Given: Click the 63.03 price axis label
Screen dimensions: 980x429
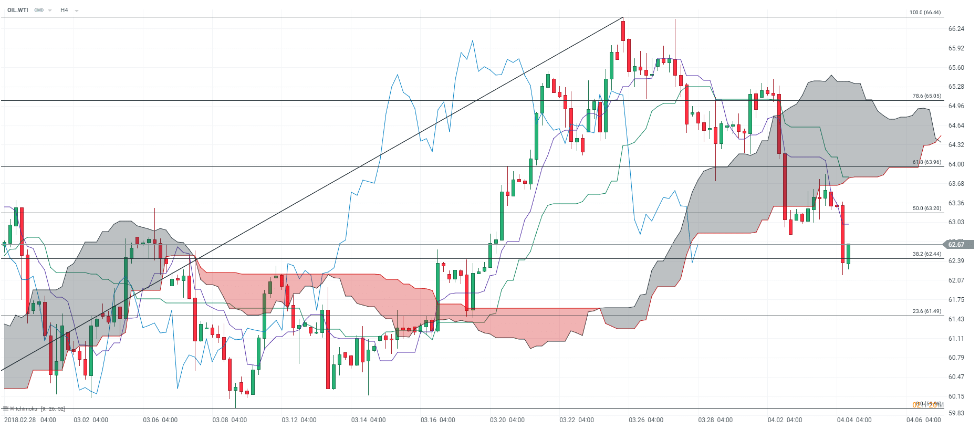Looking at the screenshot, I should pyautogui.click(x=956, y=222).
